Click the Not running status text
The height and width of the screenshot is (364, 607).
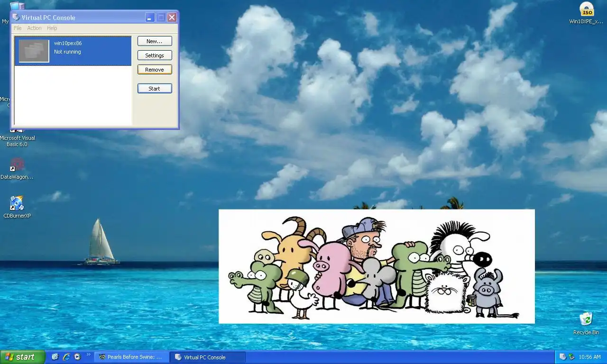pyautogui.click(x=67, y=52)
